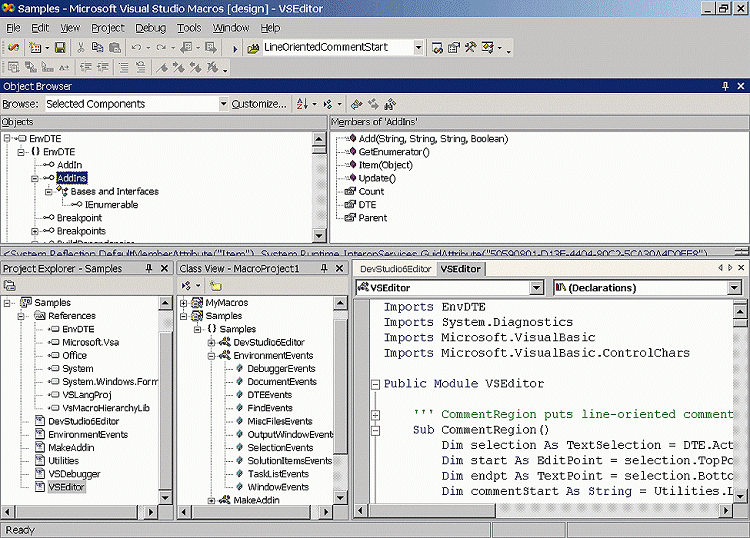
Task: Click the Find in Files binoculars-folder icon
Action: coord(253,48)
